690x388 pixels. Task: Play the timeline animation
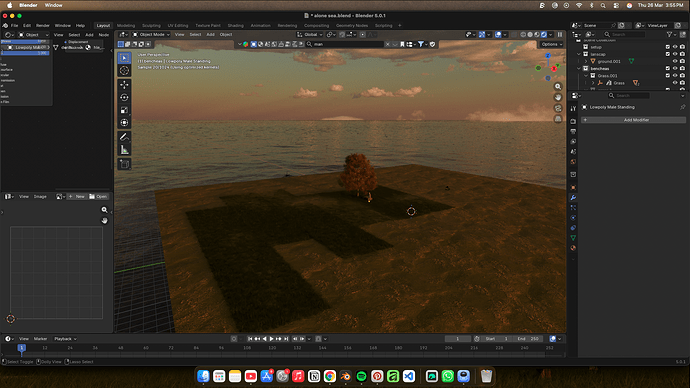pos(271,339)
